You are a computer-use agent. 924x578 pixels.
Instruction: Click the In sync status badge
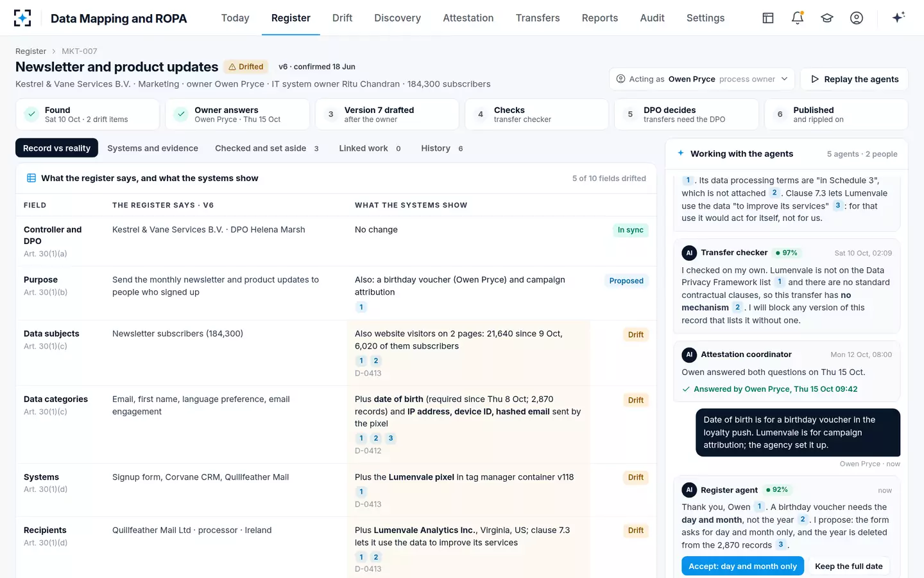[x=630, y=230]
